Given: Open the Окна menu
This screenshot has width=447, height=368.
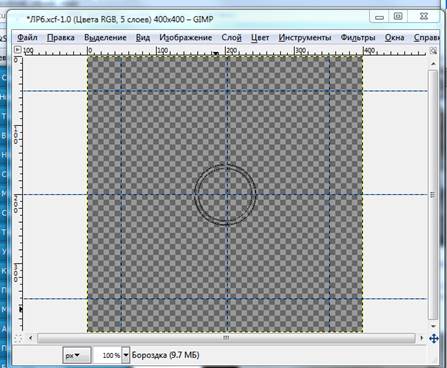Looking at the screenshot, I should (394, 38).
